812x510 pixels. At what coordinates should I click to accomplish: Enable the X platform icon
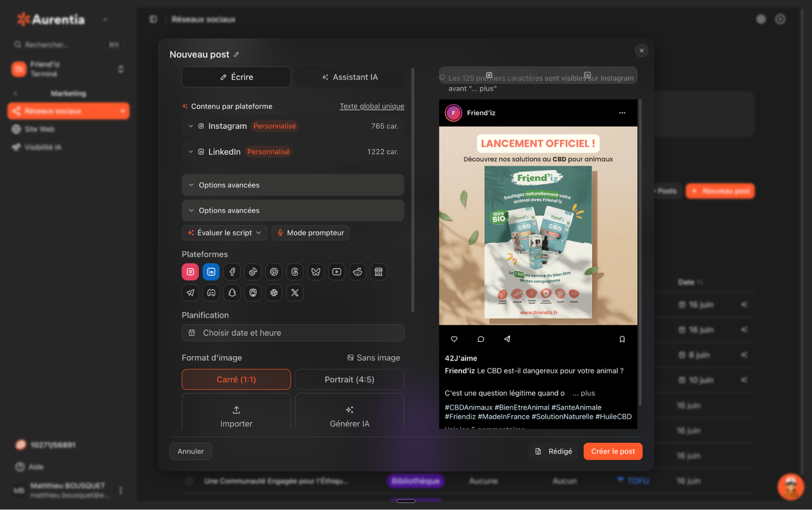pyautogui.click(x=295, y=293)
